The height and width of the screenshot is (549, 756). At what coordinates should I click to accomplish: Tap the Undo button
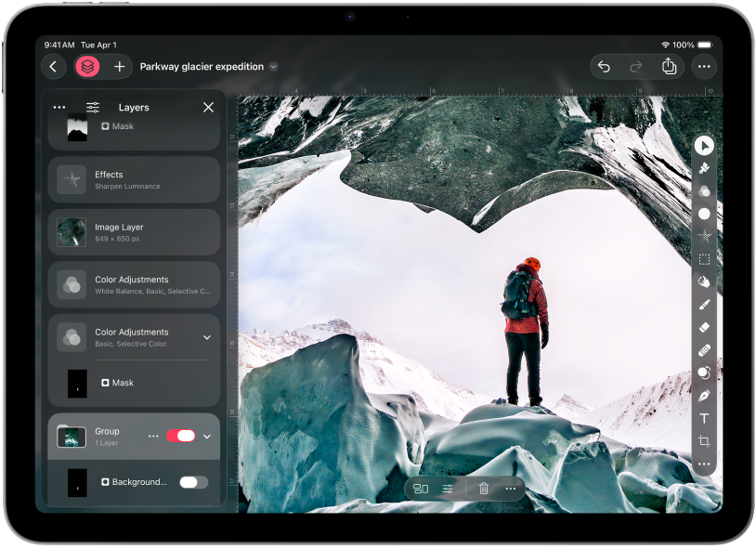pyautogui.click(x=604, y=66)
